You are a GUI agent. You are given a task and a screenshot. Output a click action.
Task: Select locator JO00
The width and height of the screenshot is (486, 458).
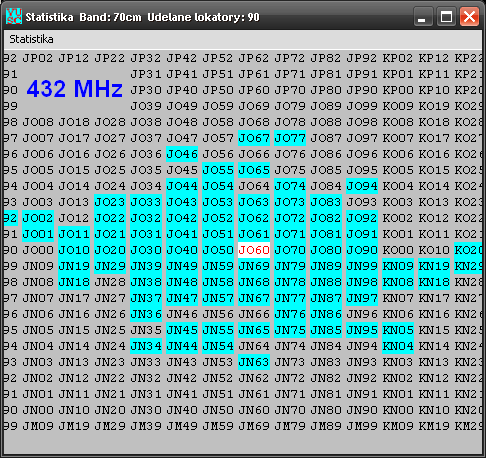click(38, 250)
